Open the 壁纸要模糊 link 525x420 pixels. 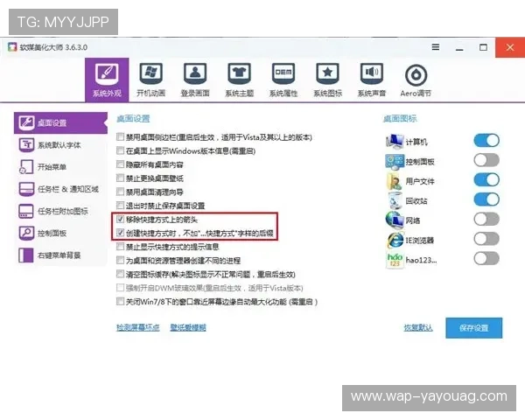188,327
